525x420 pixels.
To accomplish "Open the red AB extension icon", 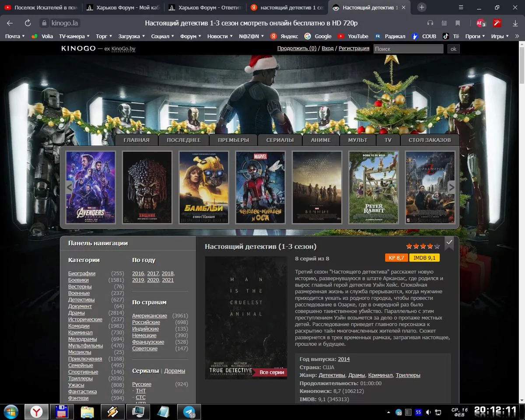I will [x=481, y=23].
